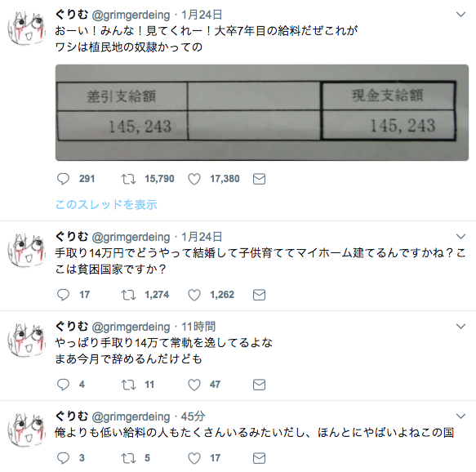Reply to the tweet posted 45分 ago

click(x=63, y=458)
